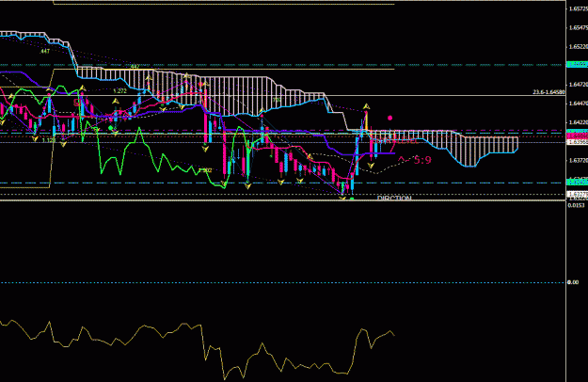
Task: Click the 1.64220 price axis label
Action: point(579,122)
